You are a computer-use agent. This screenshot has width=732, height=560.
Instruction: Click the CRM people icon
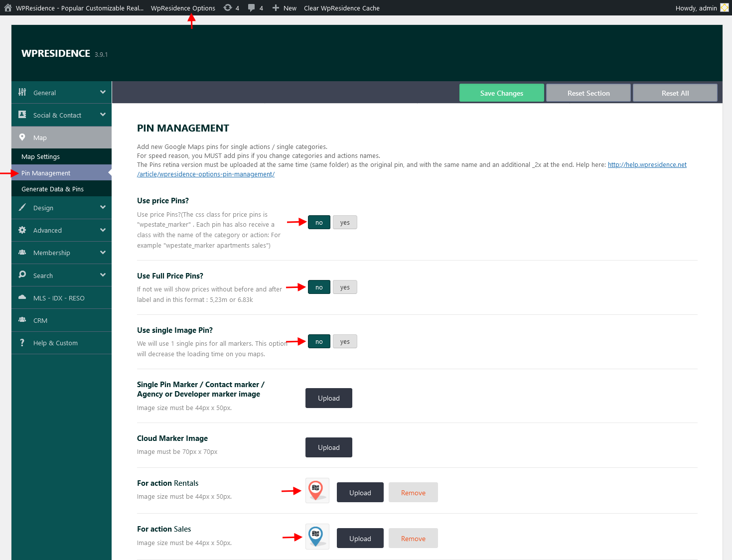click(x=22, y=320)
